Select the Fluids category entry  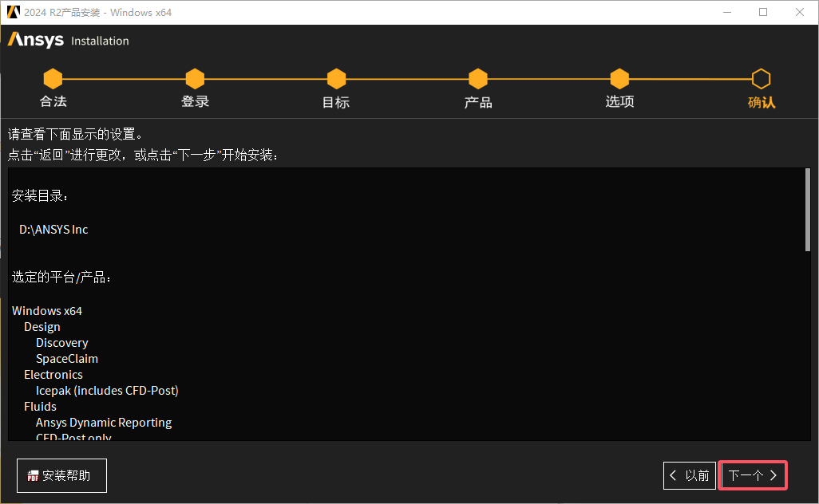[40, 406]
